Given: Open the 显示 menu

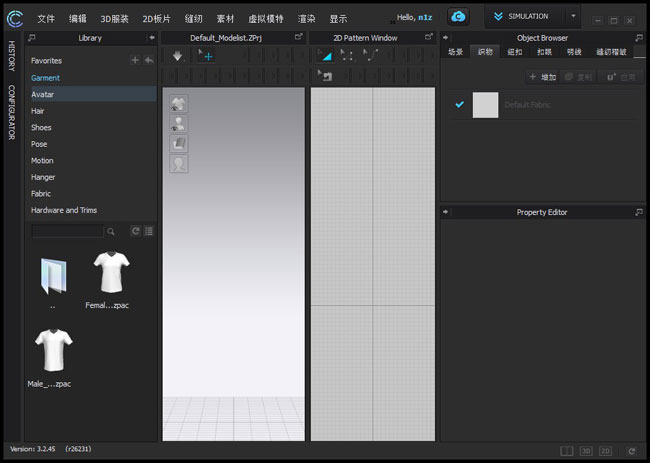Looking at the screenshot, I should click(338, 19).
